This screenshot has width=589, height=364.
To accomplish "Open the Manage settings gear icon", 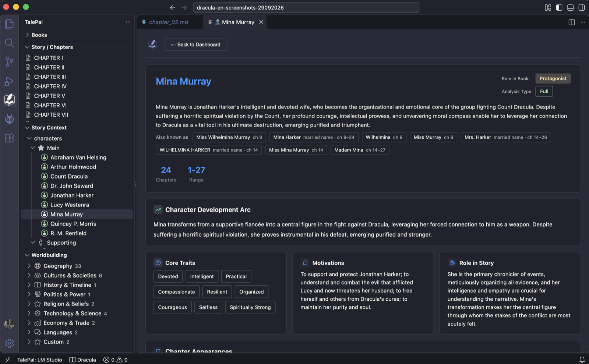I will pos(9,343).
